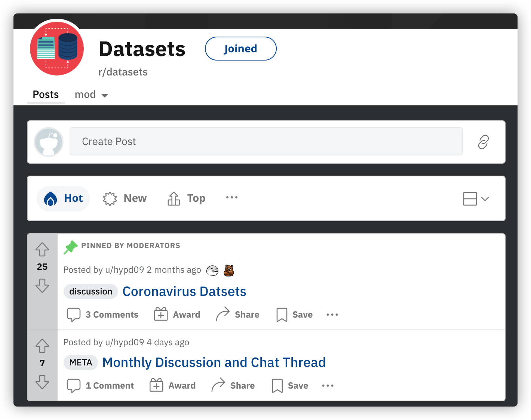Screen dimensions: 531x420
Task: Toggle the Joined membership button
Action: tap(240, 49)
